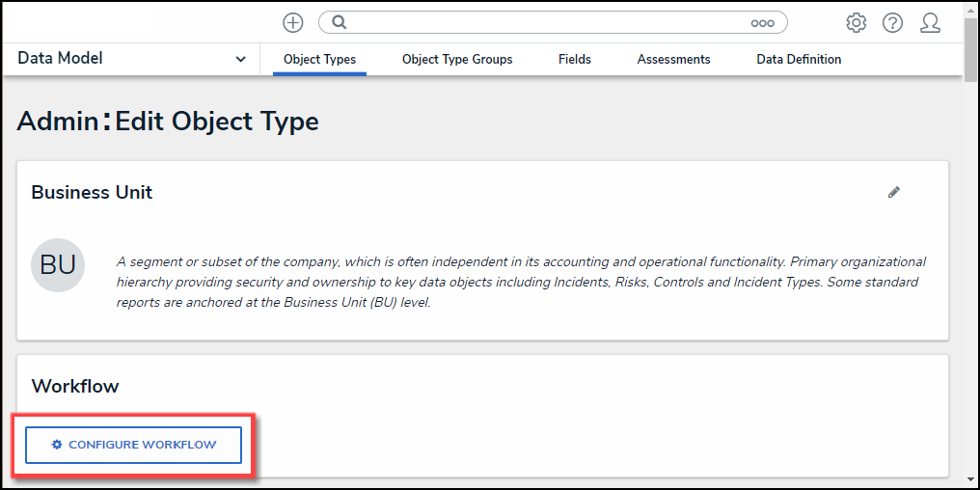Click the scrollbar up arrow
This screenshot has height=490, width=980.
[x=970, y=9]
